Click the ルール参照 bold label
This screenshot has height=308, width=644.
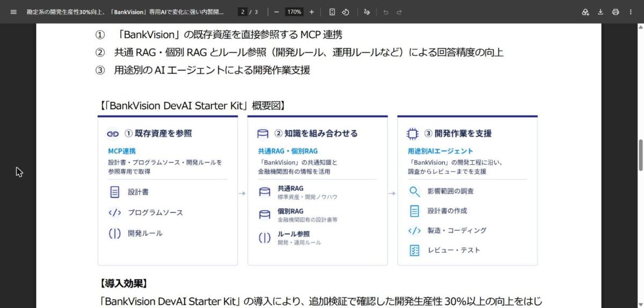[294, 234]
